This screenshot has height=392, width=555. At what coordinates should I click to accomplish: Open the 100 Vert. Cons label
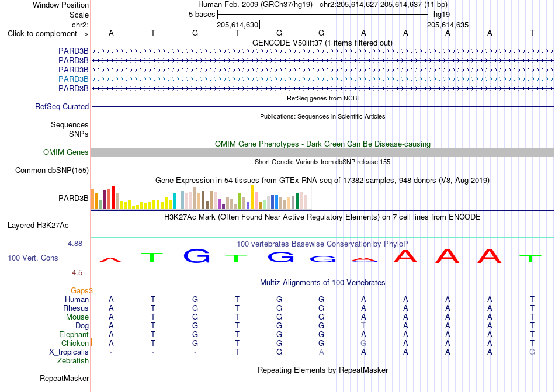click(x=33, y=258)
